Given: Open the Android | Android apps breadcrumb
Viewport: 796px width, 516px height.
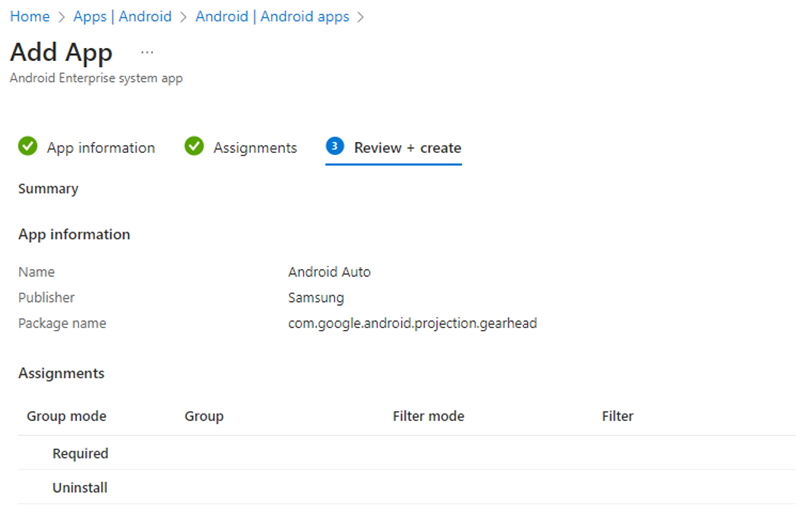Looking at the screenshot, I should coord(272,17).
